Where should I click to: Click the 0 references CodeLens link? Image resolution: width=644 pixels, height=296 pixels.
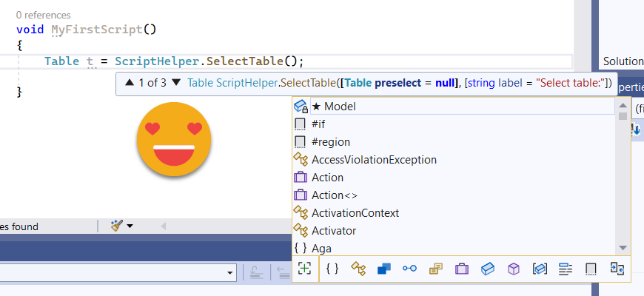coord(44,15)
